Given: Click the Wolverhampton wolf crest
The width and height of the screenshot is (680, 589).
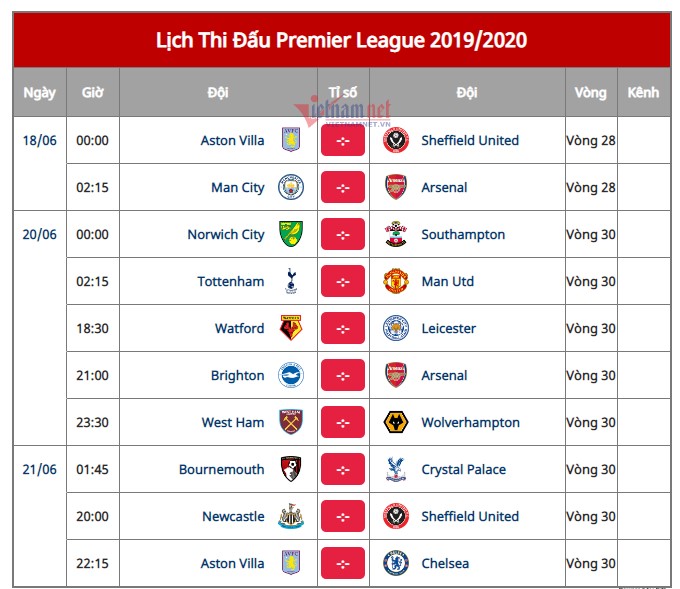Looking at the screenshot, I should click(396, 422).
